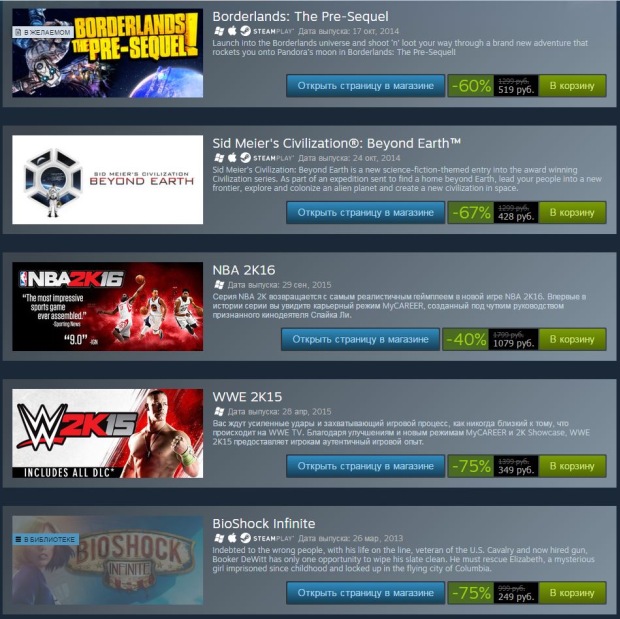Screen dimensions: 620x619
Task: Click the Steam logo icon under Beyond Earth
Action: tap(245, 158)
